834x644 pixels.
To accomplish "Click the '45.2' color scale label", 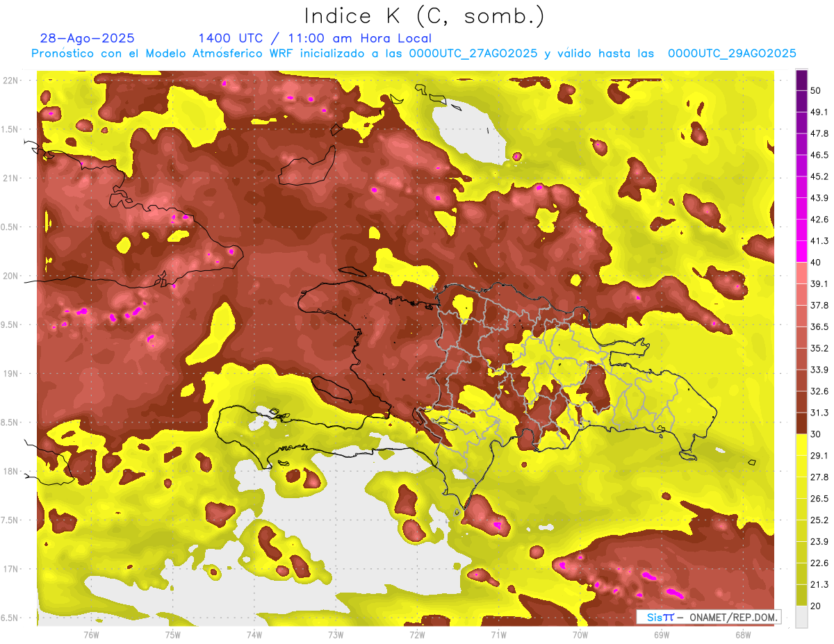I will (x=819, y=176).
